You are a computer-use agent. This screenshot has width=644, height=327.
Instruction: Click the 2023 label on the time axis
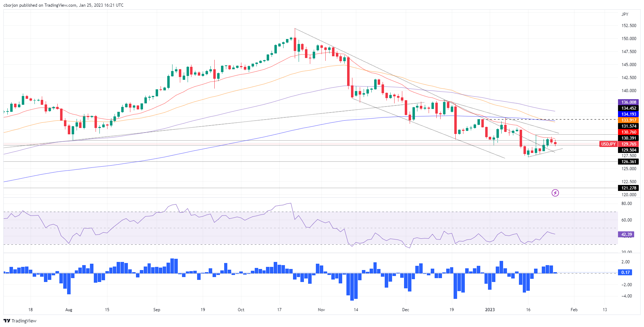pyautogui.click(x=490, y=310)
